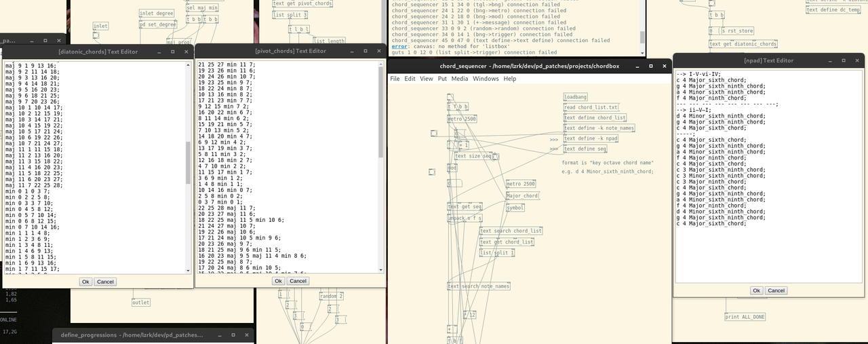Select the 'text get seq' object
Screen dimensions: 868x344
point(465,207)
